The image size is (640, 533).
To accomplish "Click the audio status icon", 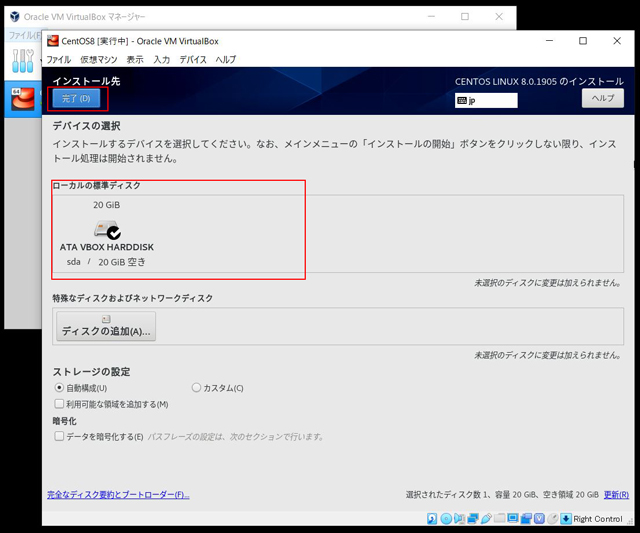I will point(459,519).
